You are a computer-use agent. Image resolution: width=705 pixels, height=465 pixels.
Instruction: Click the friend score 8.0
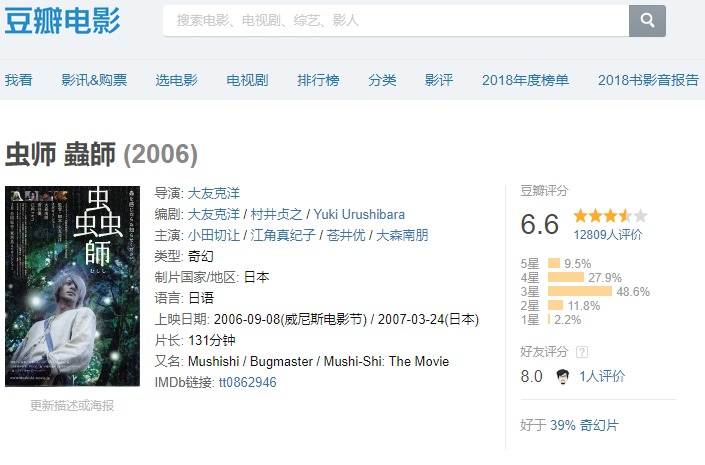coord(531,376)
